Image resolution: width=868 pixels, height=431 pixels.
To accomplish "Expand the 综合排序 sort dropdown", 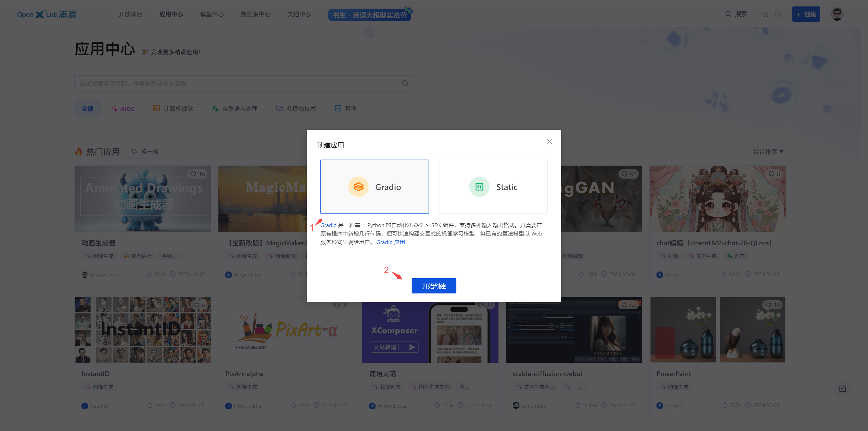I will coord(768,151).
